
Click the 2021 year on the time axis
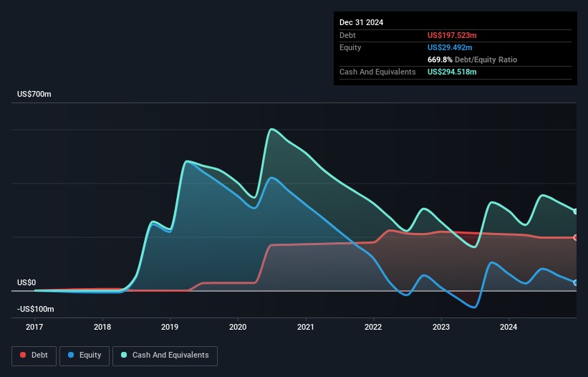tap(306, 328)
